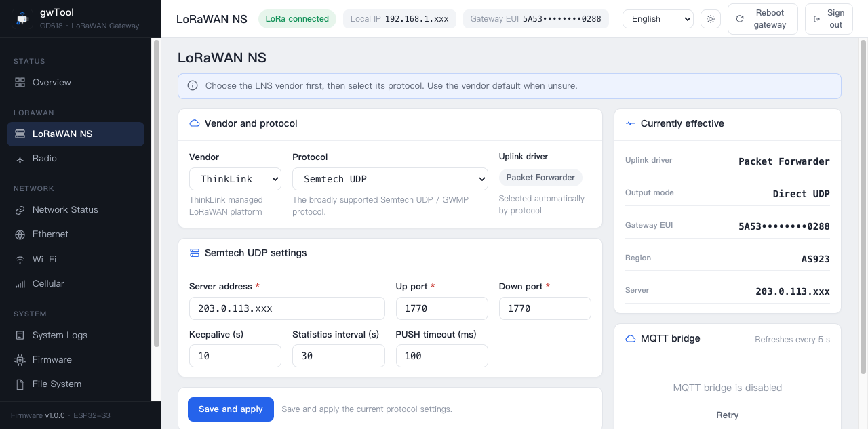
Task: Click the Statistics interval (s) input field
Action: [338, 356]
